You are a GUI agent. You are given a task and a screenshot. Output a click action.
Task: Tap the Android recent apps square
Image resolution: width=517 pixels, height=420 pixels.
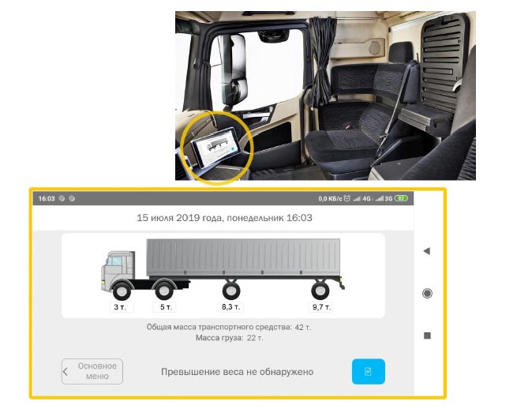pos(427,336)
